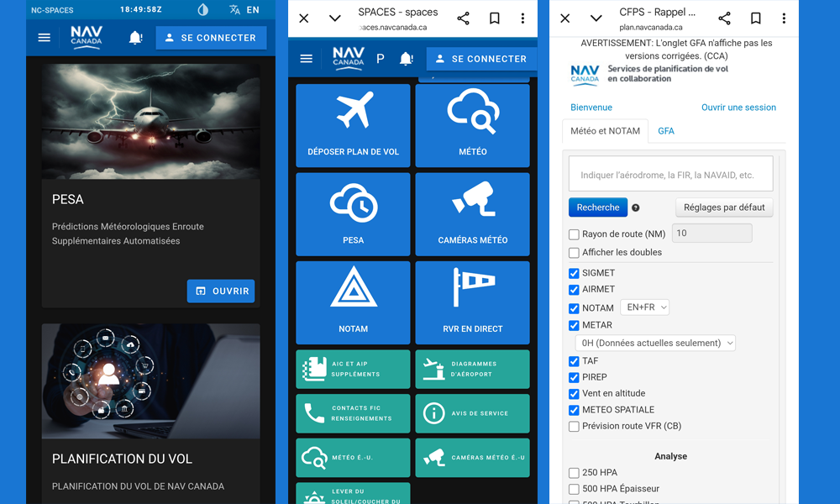Uncheck METAR checkbox
This screenshot has width=840, height=504.
(574, 325)
